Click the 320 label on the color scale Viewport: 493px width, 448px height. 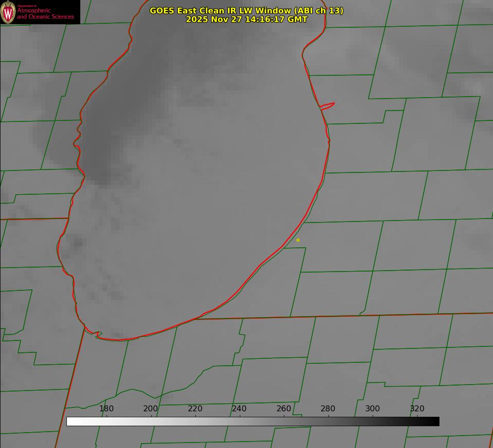click(417, 408)
